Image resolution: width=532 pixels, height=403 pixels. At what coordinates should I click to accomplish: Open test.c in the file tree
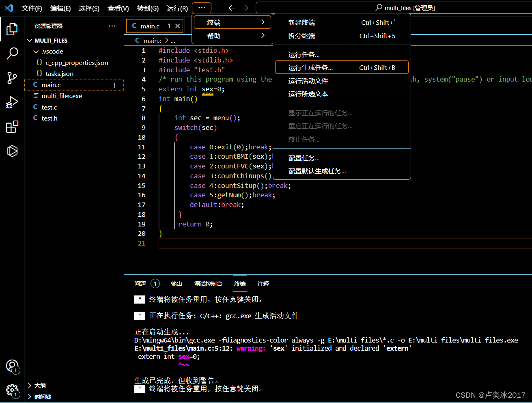74,107
